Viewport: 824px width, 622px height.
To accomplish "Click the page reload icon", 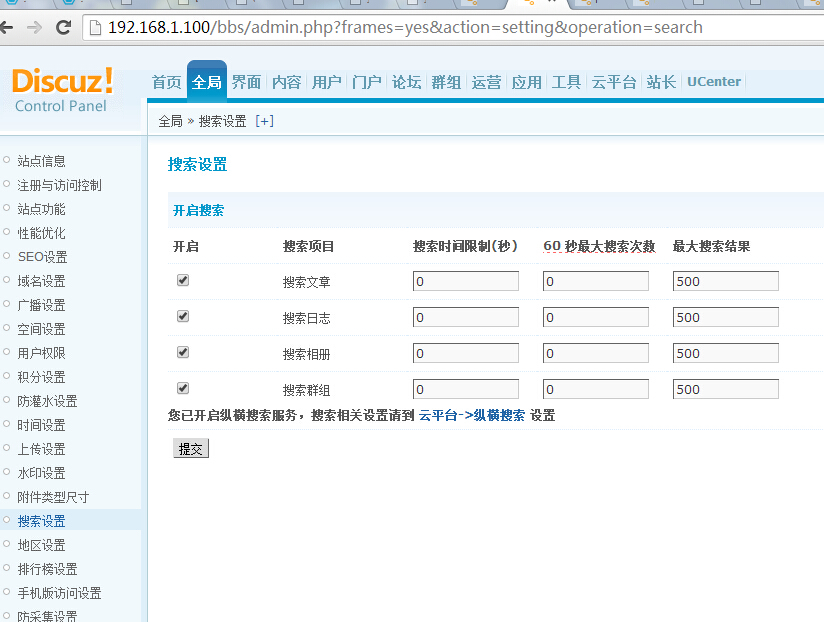I will point(63,27).
